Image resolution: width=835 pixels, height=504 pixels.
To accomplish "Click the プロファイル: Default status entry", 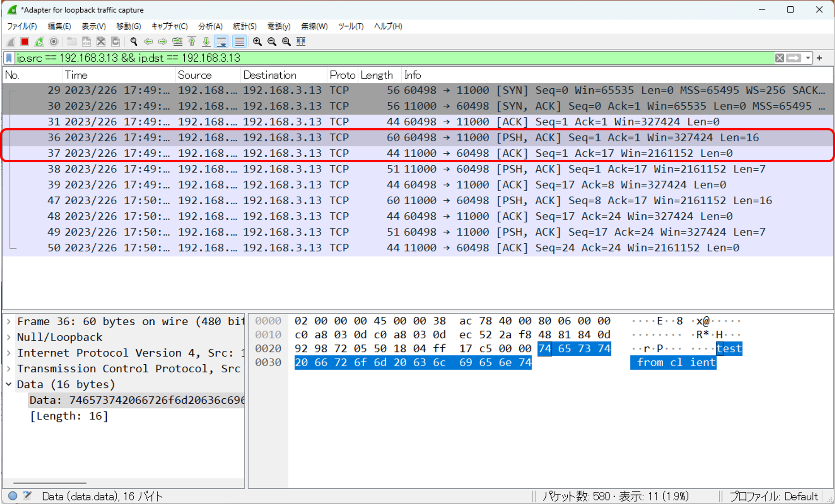I will click(x=774, y=496).
